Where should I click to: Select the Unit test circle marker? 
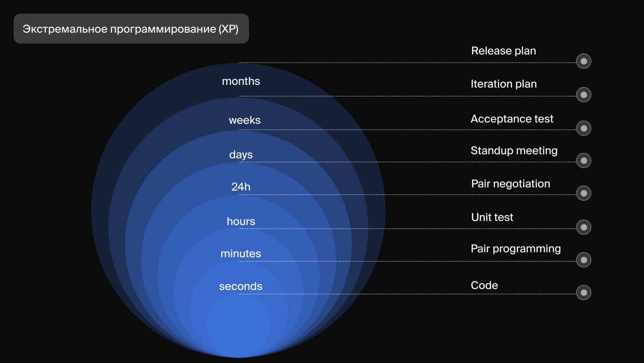point(584,227)
